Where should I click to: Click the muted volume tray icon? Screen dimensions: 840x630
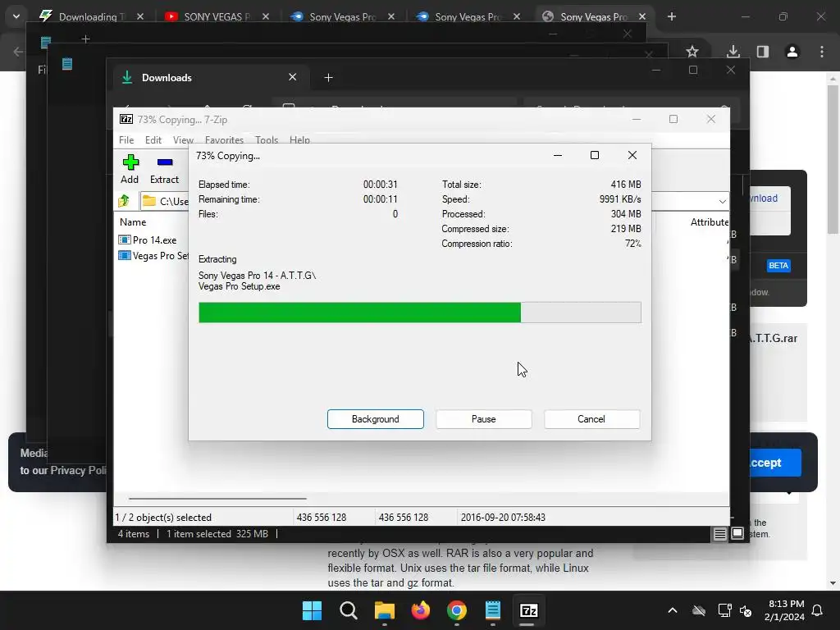745,610
